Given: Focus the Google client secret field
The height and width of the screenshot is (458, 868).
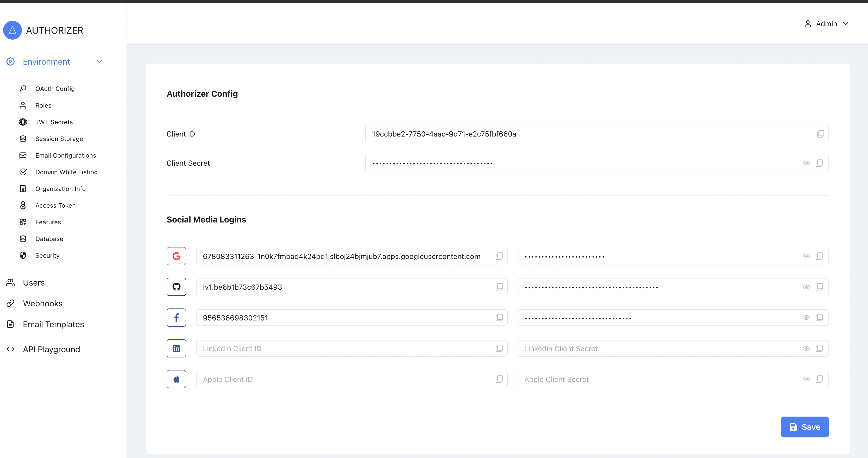Looking at the screenshot, I should [x=673, y=256].
